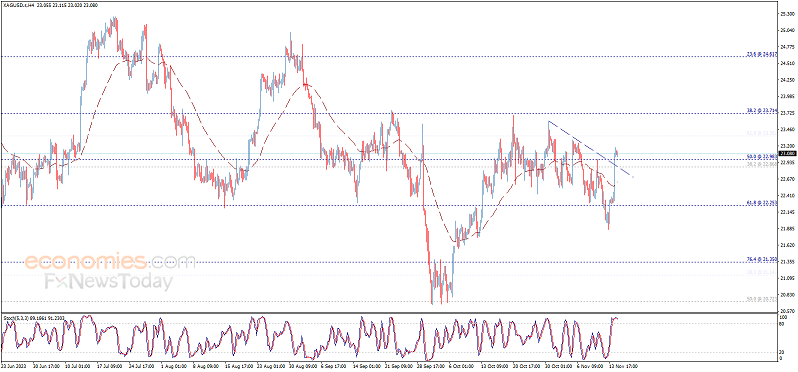The width and height of the screenshot is (798, 372).
Task: Click the stochastic 20 level axis label
Action: (x=783, y=352)
